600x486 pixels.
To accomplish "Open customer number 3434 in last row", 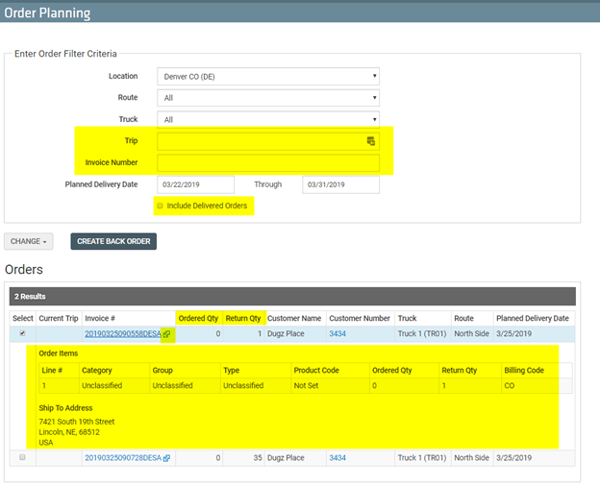I will pos(338,458).
